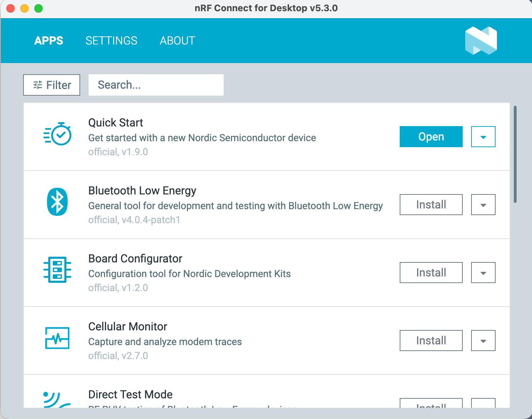
Task: Click 'official, v1.9.0' version text
Action: (118, 152)
